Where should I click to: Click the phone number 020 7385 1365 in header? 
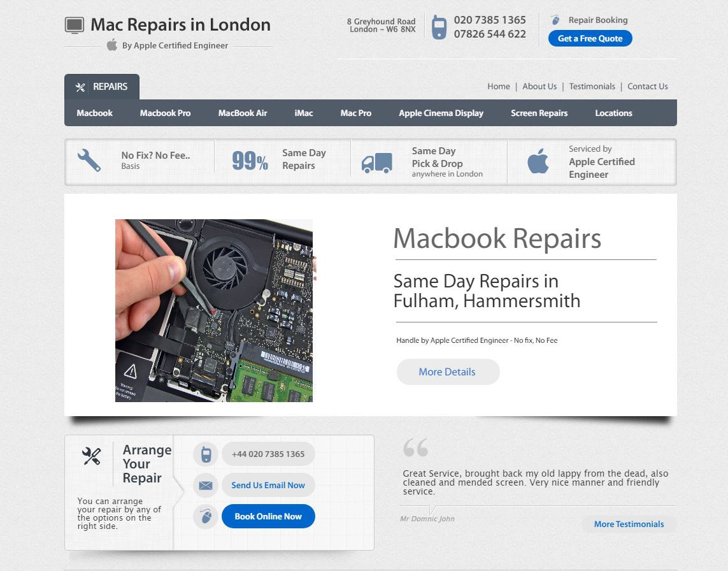[x=490, y=20]
